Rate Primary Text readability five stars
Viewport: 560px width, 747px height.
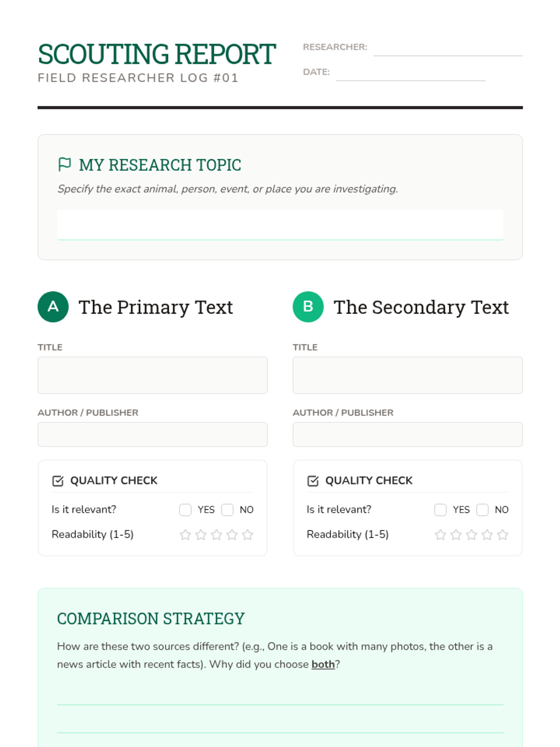[x=248, y=535]
